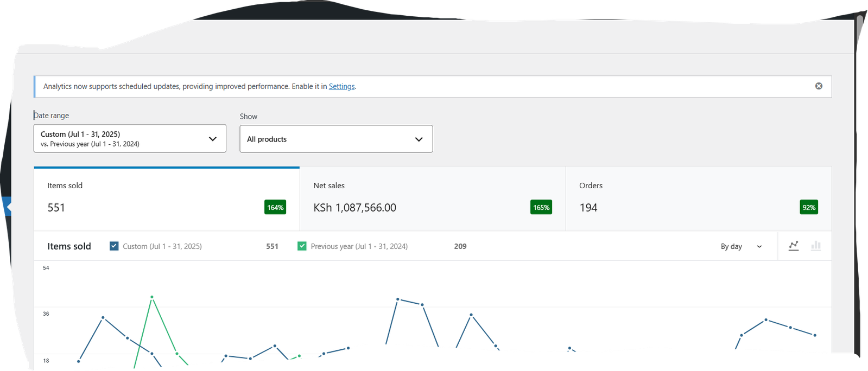Uncheck Custom (Jul 1 - 31, 2025) series
Screen dimensions: 868x371
(114, 246)
